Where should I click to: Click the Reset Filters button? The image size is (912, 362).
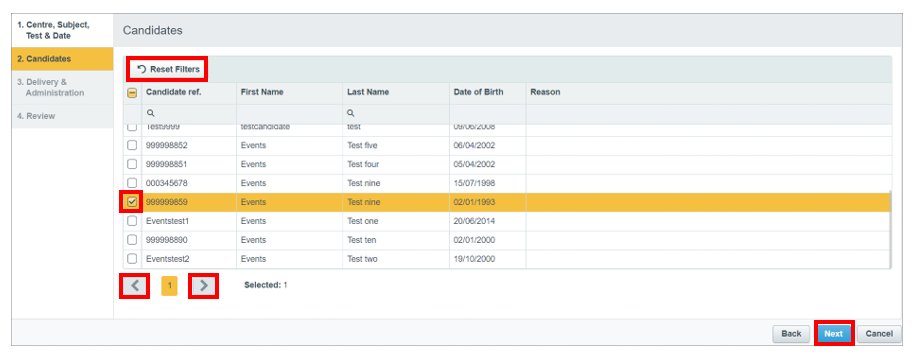[x=169, y=69]
